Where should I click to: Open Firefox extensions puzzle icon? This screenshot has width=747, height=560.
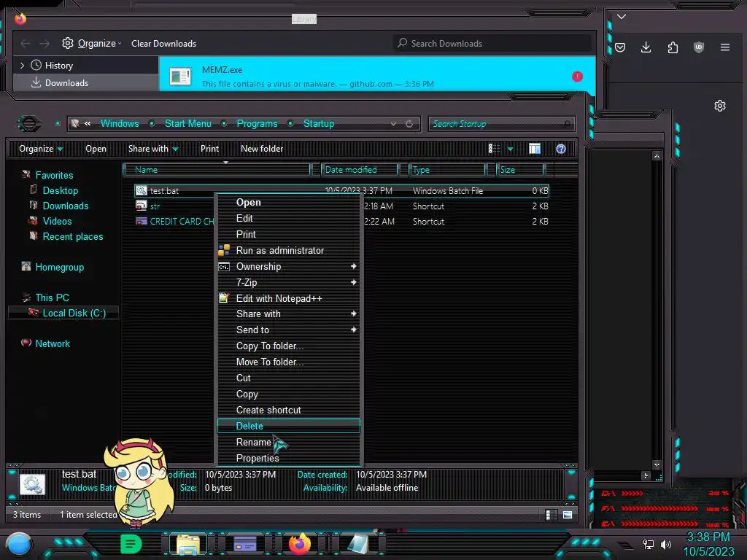pos(673,47)
